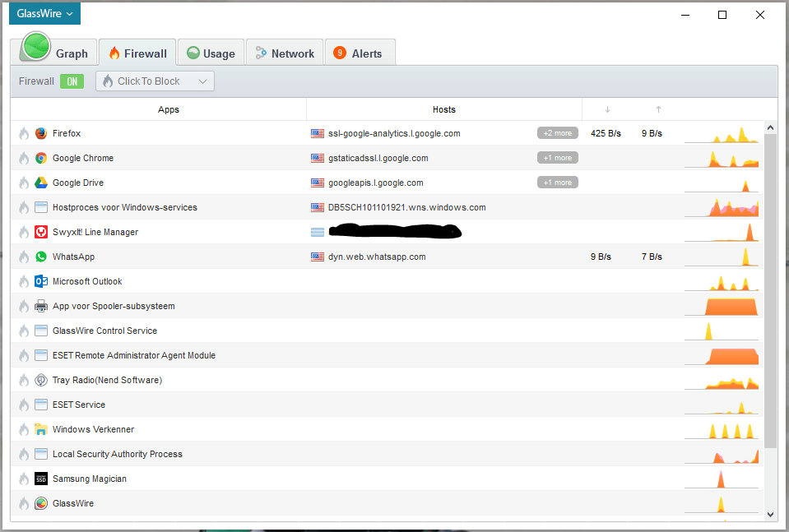The image size is (789, 532).
Task: Open the GlassWire main menu dropdown
Action: (x=44, y=14)
